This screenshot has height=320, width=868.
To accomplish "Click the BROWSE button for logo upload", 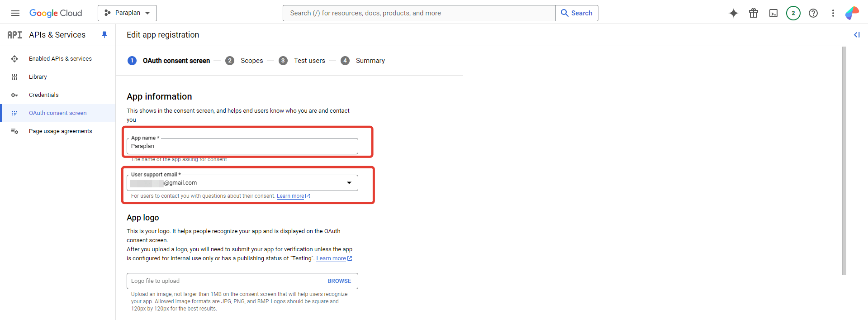I will point(339,281).
